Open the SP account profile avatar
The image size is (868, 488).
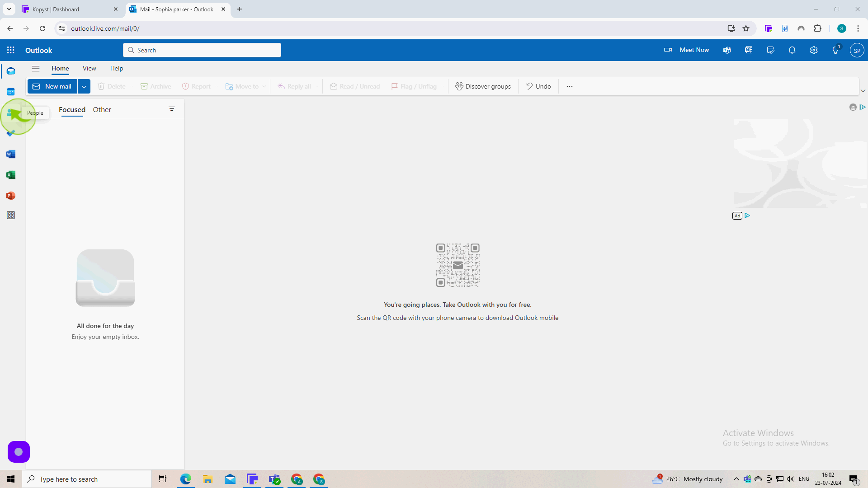(857, 50)
